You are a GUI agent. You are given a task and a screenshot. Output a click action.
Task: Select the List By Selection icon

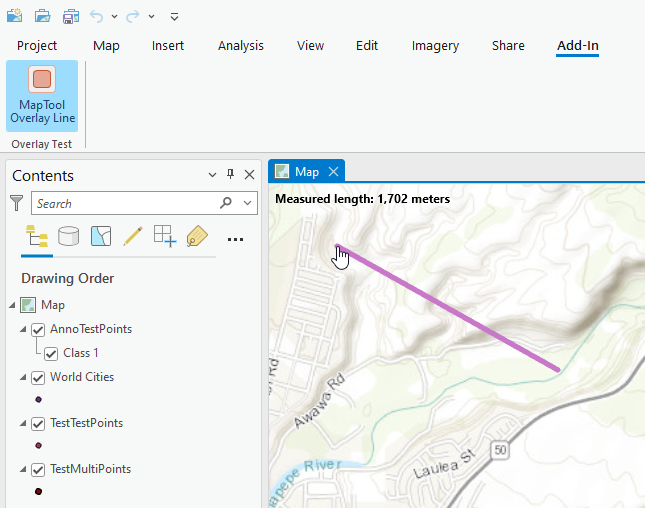101,236
